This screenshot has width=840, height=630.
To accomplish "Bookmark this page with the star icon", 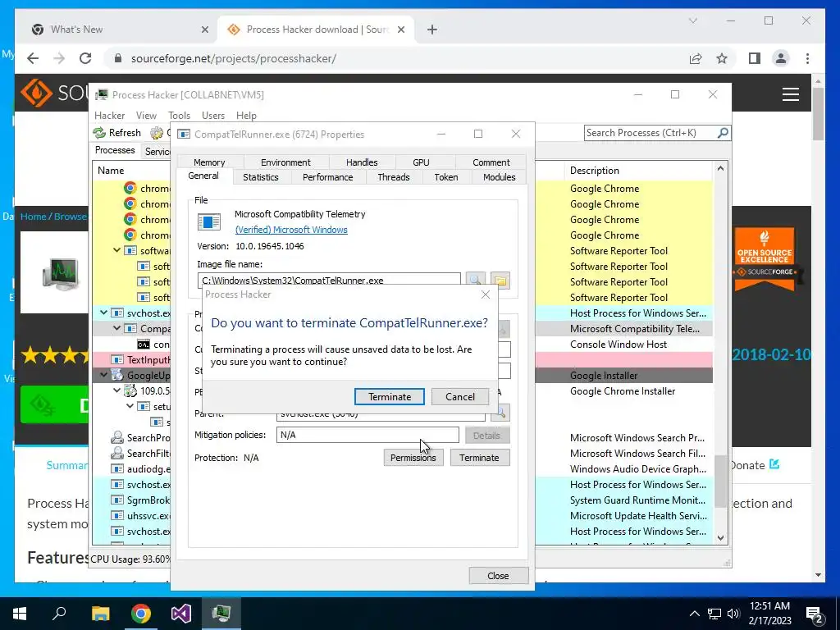I will click(722, 58).
